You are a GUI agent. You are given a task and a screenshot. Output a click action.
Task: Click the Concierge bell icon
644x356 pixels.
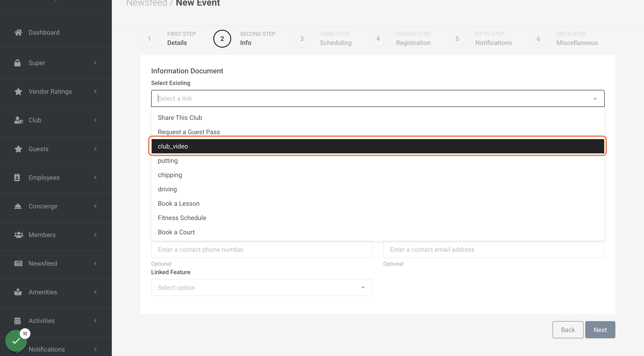tap(18, 206)
